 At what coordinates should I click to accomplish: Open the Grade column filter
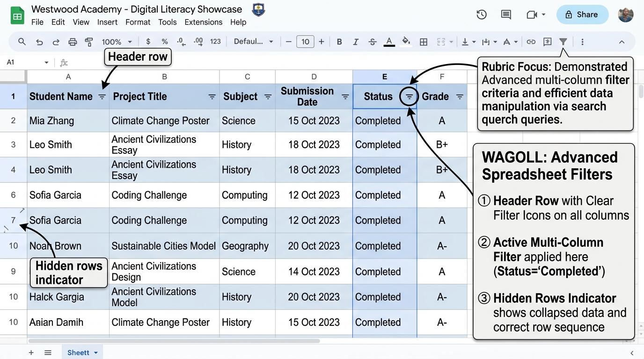[460, 97]
